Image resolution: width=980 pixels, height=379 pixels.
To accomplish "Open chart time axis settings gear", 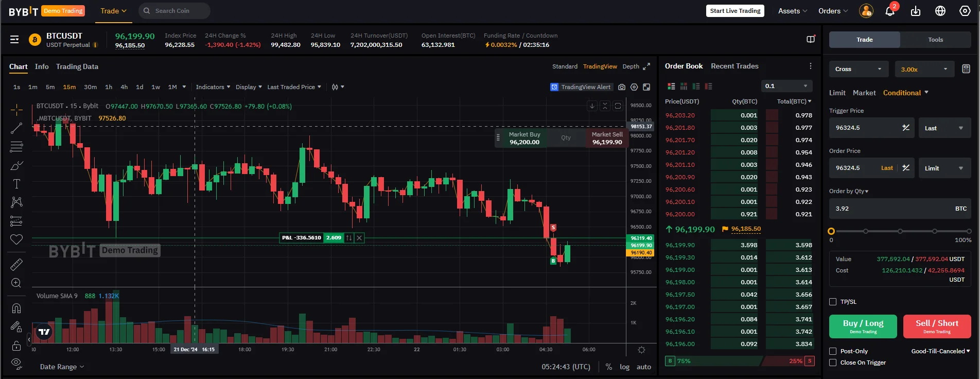I will tap(641, 350).
